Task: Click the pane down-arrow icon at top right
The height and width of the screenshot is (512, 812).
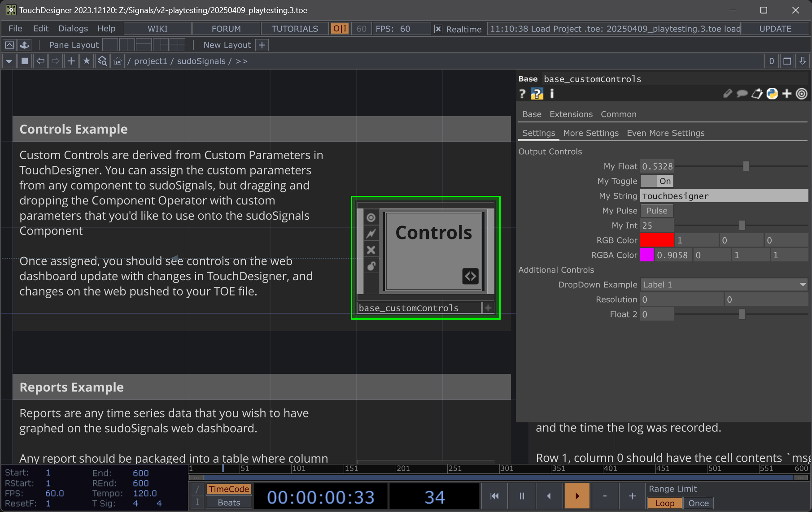Action: pyautogui.click(x=803, y=61)
